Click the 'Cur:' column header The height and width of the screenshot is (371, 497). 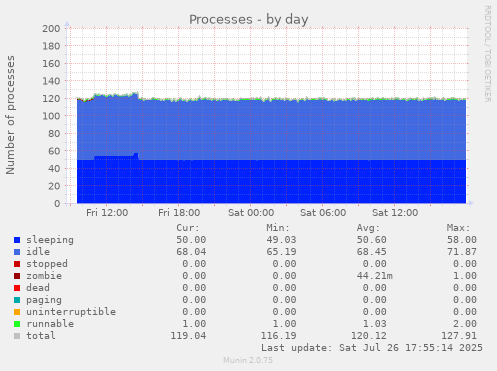(x=188, y=228)
